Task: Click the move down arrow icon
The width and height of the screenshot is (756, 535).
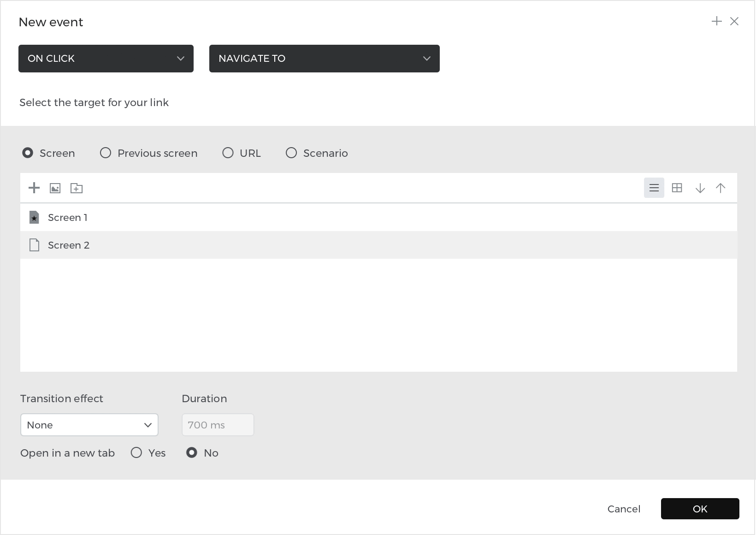Action: [700, 188]
